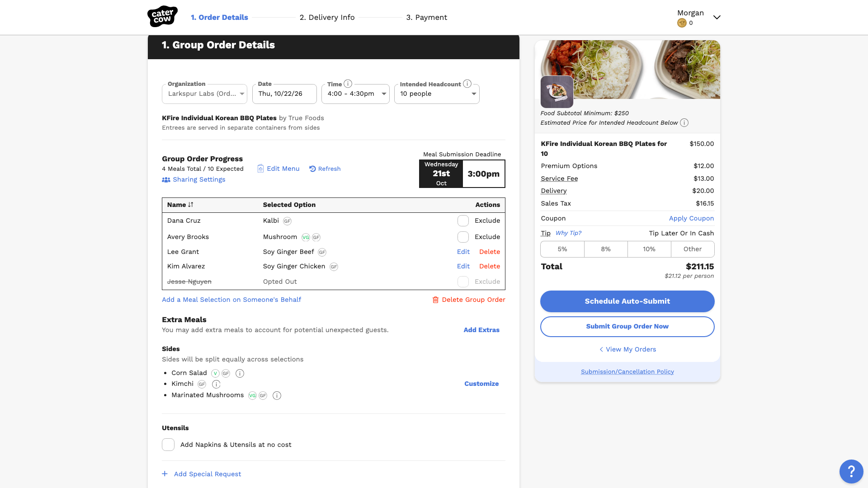Toggle Exclude checkbox for Jesse Nguyen
868x488 pixels.
pos(463,282)
